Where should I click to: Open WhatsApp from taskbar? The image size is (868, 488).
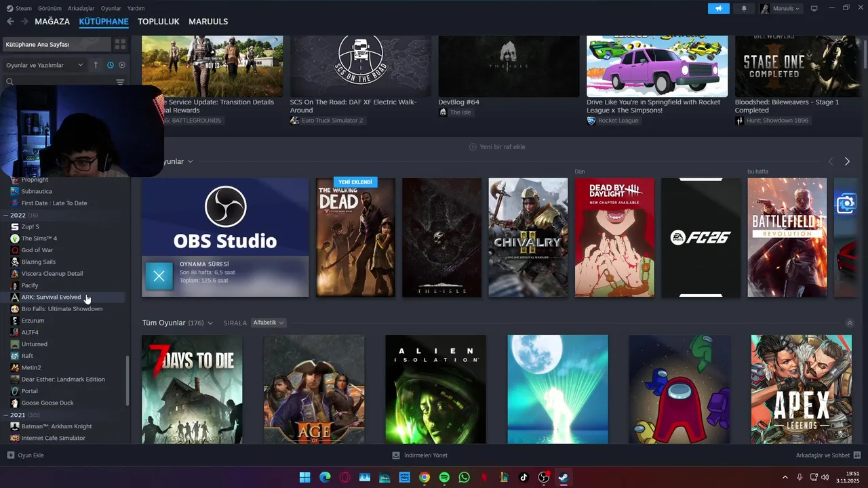point(464,477)
